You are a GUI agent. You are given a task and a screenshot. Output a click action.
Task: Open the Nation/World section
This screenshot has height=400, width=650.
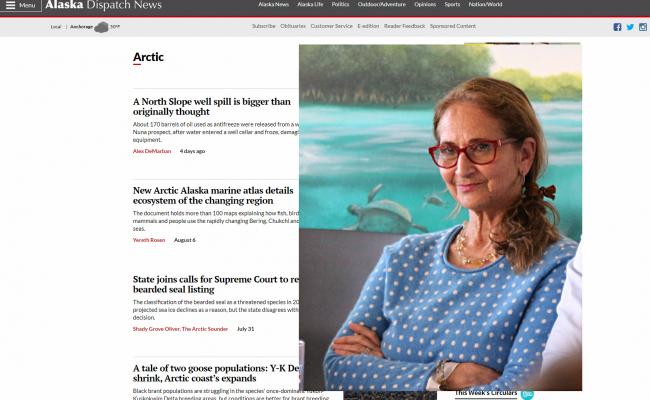tap(485, 5)
